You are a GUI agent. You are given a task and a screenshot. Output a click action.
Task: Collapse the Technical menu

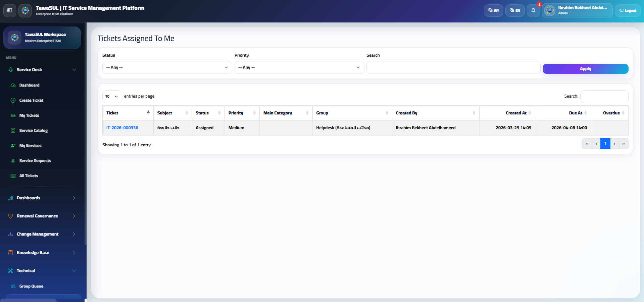[74, 271]
